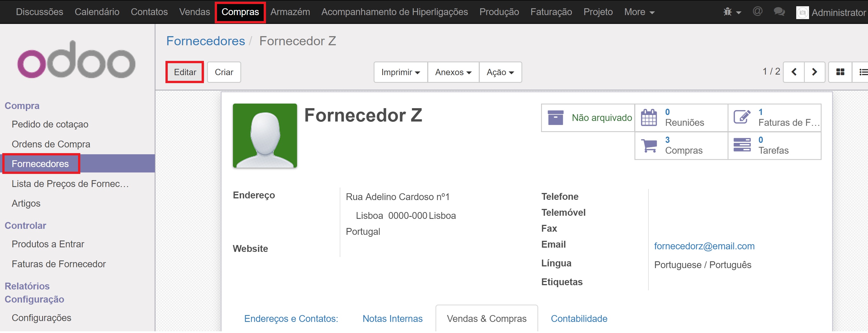Image resolution: width=868 pixels, height=333 pixels.
Task: Open the Armazém top menu
Action: pos(290,12)
